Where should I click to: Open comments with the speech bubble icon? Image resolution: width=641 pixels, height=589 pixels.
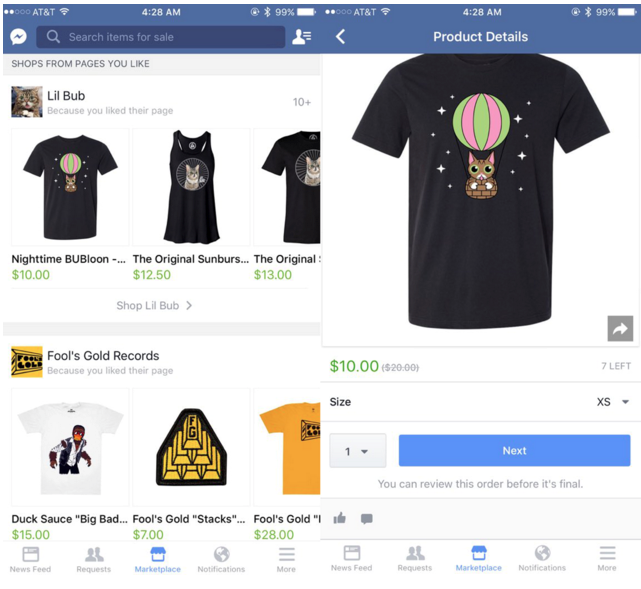[367, 519]
